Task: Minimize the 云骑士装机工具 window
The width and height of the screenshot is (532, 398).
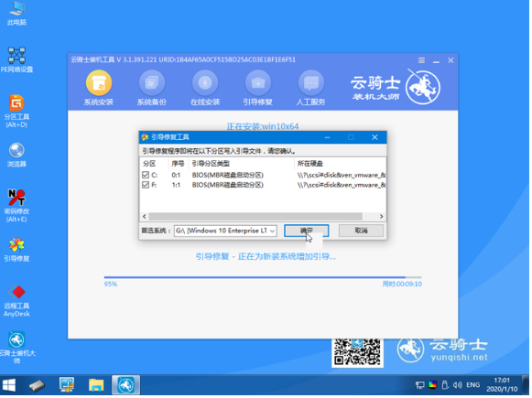Action: [437, 61]
